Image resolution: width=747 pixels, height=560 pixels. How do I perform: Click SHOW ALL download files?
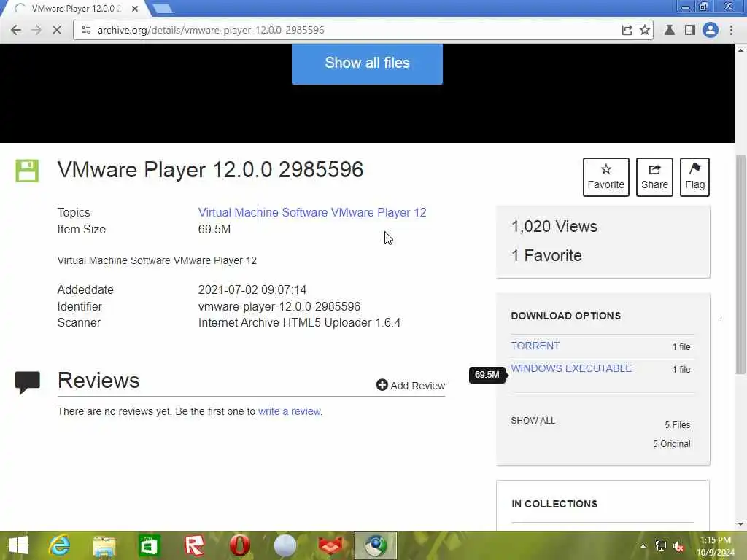click(533, 421)
